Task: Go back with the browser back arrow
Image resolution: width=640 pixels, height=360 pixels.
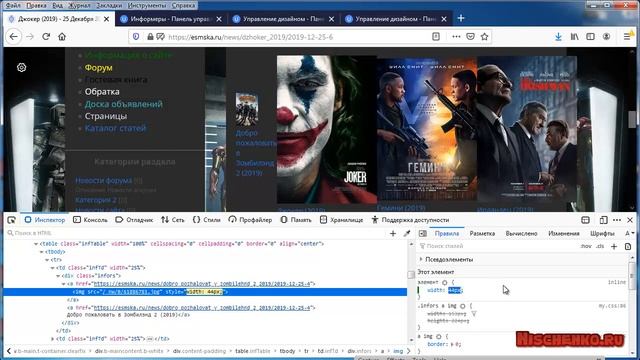Action: 13,37
